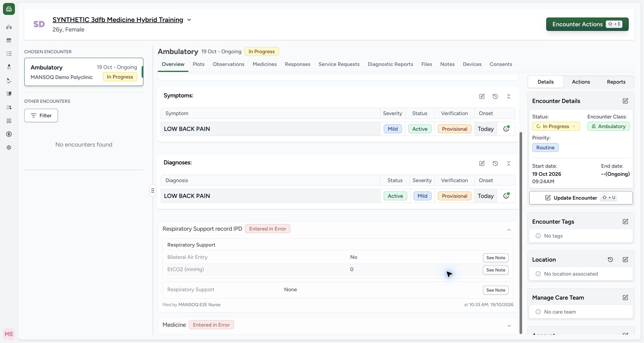Click Update Encounter button
Screen dimensions: 644x343
coord(581,198)
